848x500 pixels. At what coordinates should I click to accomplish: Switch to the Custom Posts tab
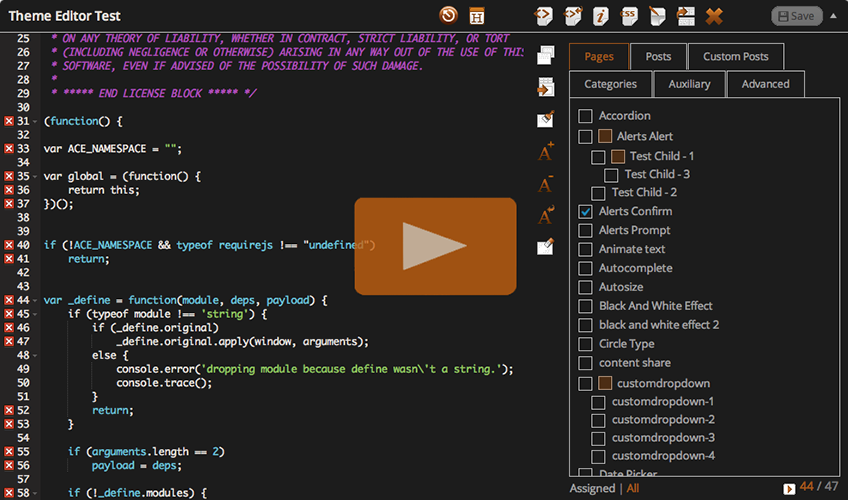tap(735, 57)
